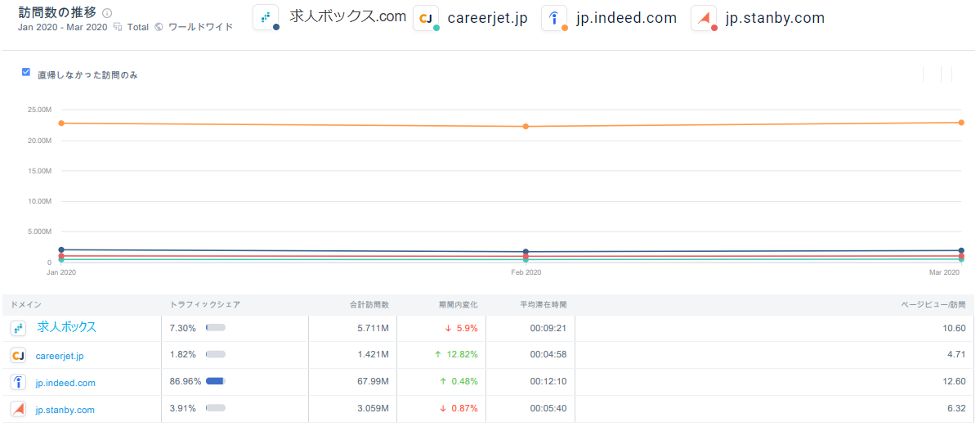Click the jp.stanby.com logo in the legend
Viewport: 980px width, 431px height.
tap(704, 18)
